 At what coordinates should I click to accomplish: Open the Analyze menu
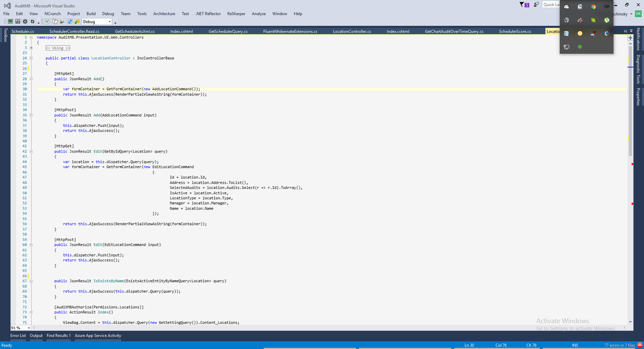point(259,13)
